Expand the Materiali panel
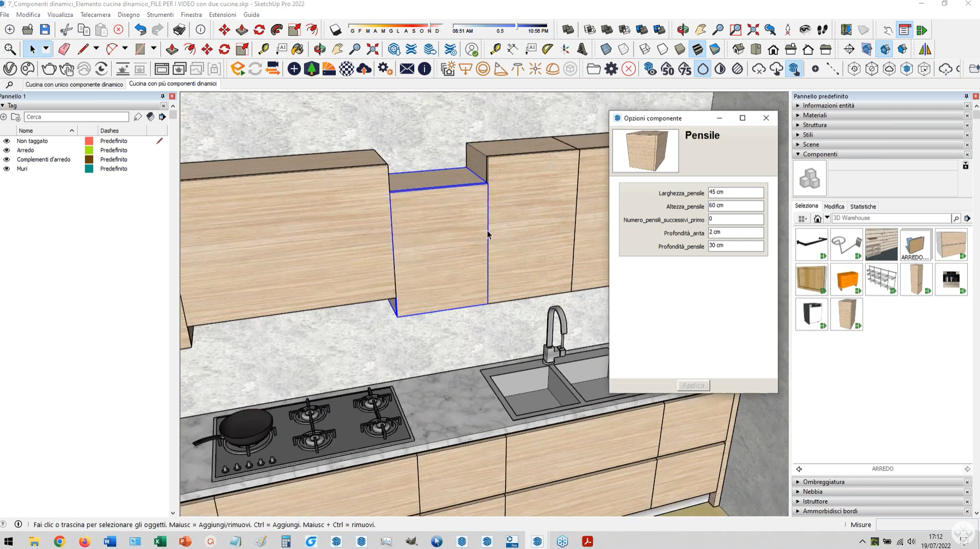The image size is (980, 549). 814,115
